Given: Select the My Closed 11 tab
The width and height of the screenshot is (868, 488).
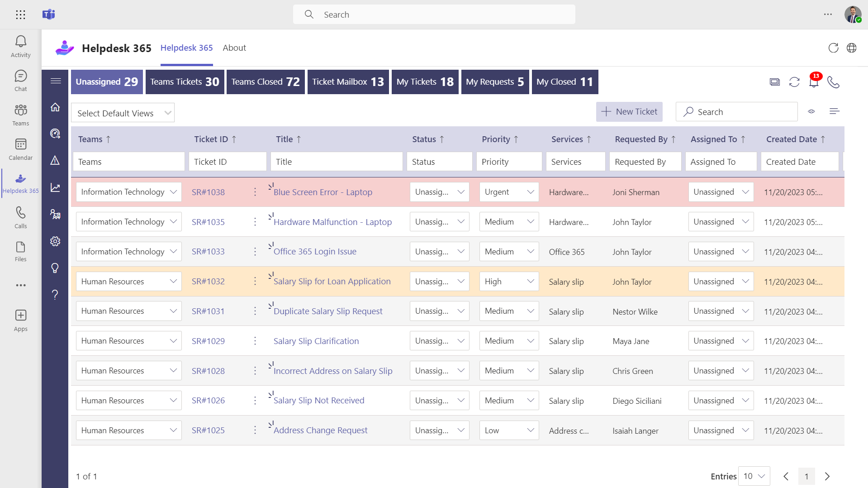Looking at the screenshot, I should pyautogui.click(x=565, y=82).
